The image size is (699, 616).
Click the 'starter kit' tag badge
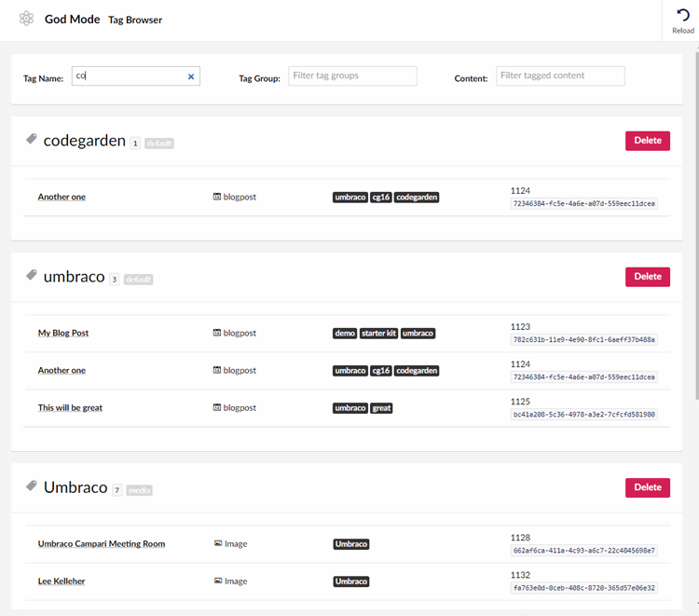[x=379, y=334]
